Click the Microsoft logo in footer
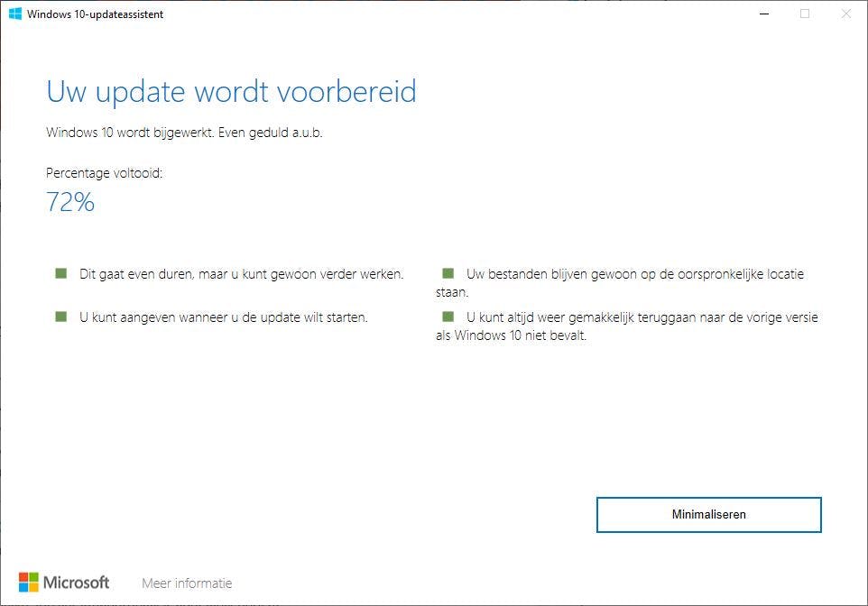The image size is (868, 606). click(x=64, y=583)
